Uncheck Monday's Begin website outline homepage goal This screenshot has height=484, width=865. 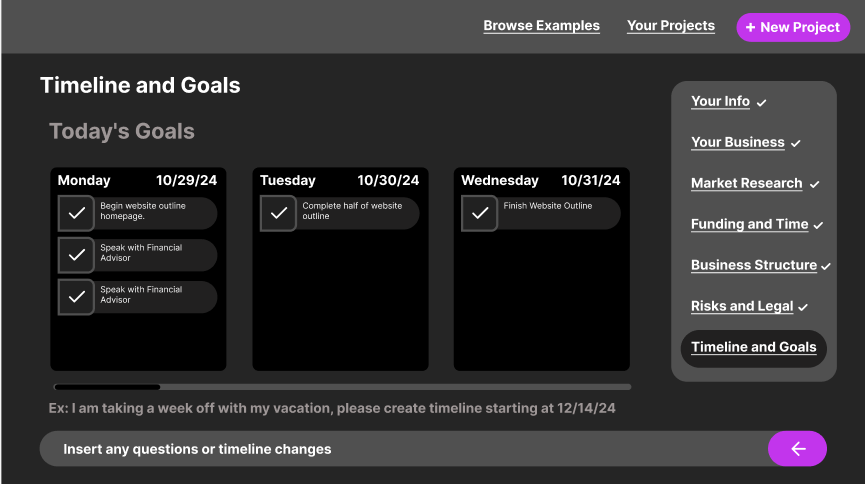coord(76,213)
